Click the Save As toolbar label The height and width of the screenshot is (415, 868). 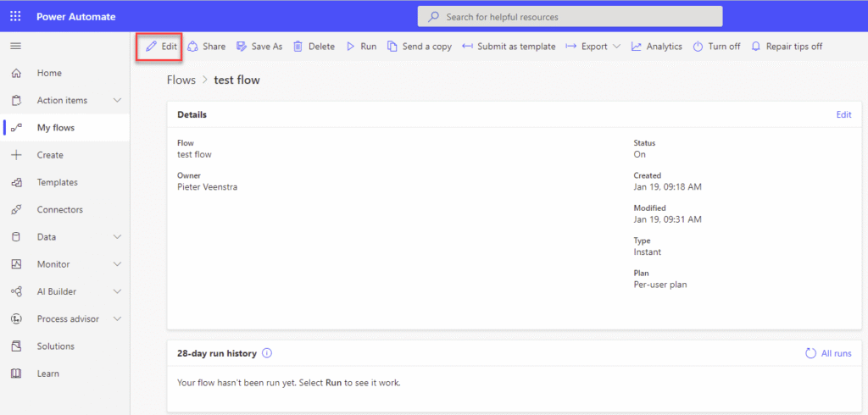(267, 47)
